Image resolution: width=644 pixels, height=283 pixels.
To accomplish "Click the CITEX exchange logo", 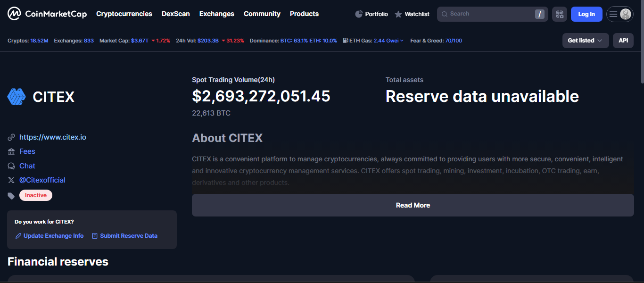I will point(17,97).
